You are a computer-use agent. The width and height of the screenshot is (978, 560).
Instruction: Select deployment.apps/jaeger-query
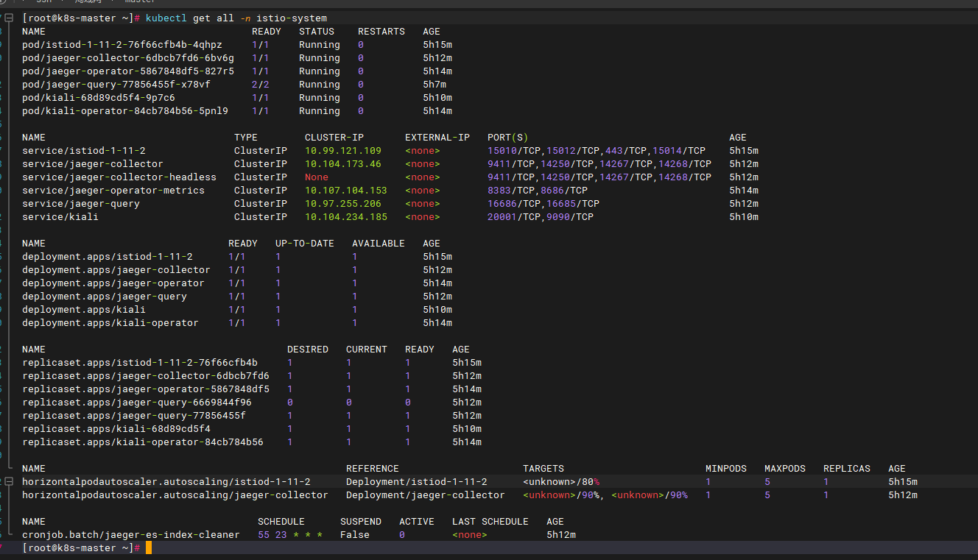(105, 296)
